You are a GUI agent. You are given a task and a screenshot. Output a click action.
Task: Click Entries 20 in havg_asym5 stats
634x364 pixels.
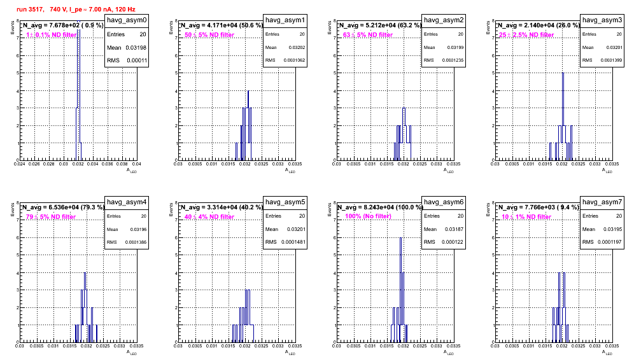(285, 216)
